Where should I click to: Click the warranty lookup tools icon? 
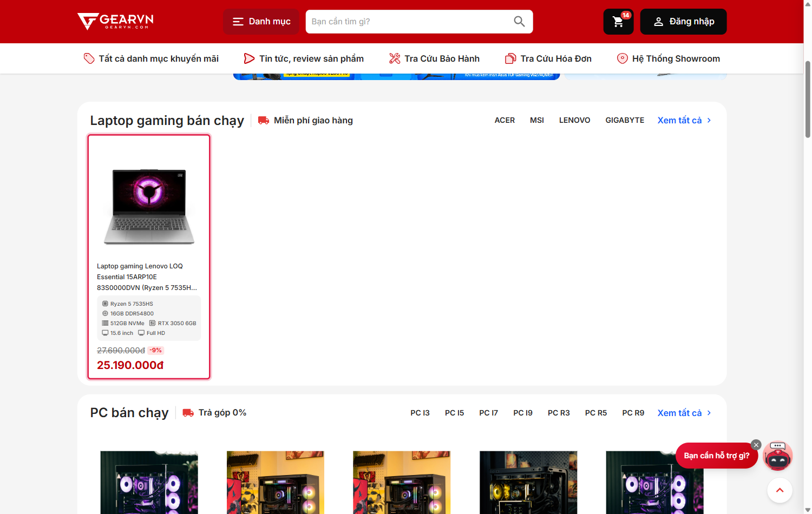click(x=395, y=58)
